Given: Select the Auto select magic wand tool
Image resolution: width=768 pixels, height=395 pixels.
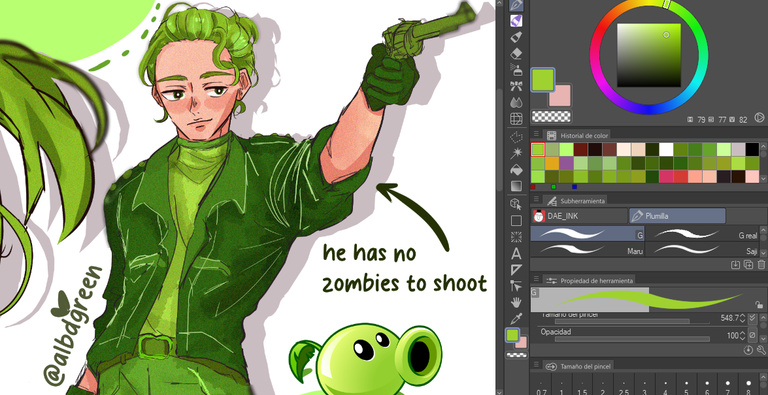Looking at the screenshot, I should click(x=516, y=153).
